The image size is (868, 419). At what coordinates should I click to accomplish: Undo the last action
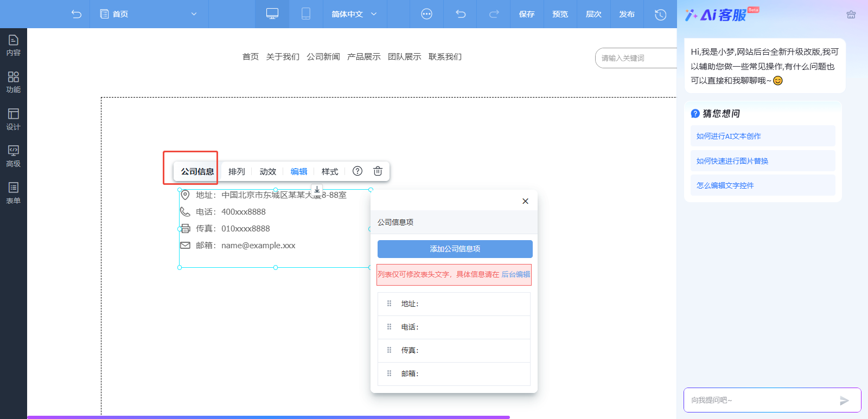click(x=461, y=14)
